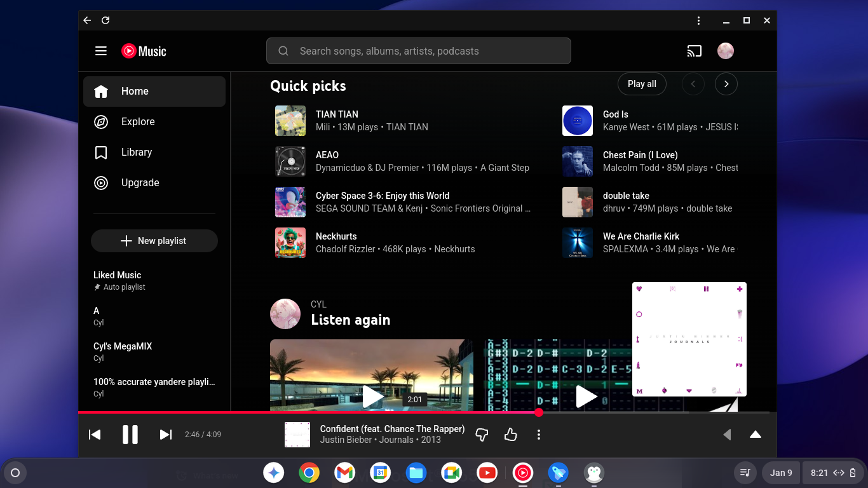Open the hamburger guide menu

tap(101, 51)
